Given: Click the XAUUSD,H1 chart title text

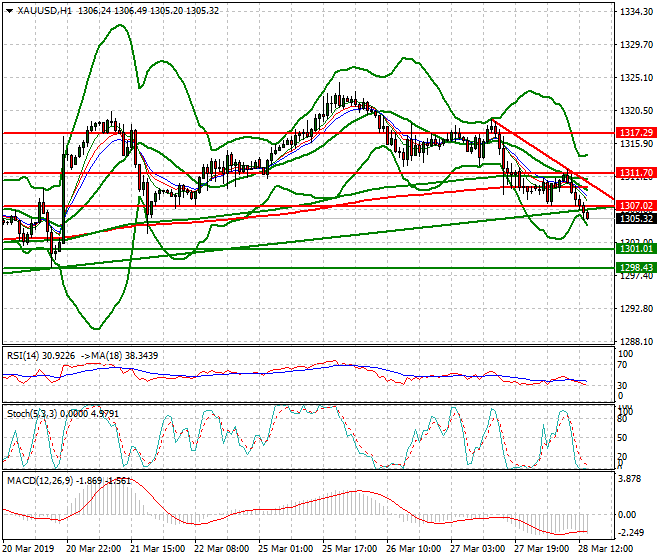Looking at the screenshot, I should tap(45, 11).
